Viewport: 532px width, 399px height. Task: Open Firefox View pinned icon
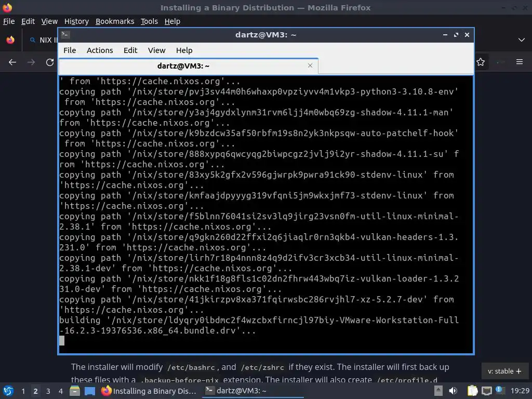coord(10,39)
